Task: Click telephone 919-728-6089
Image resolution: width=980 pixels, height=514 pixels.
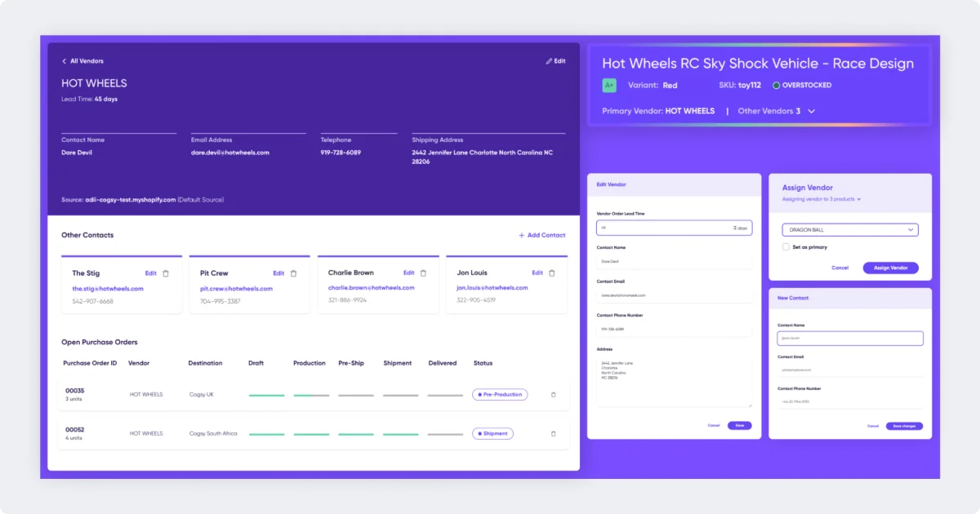Action: [x=341, y=153]
